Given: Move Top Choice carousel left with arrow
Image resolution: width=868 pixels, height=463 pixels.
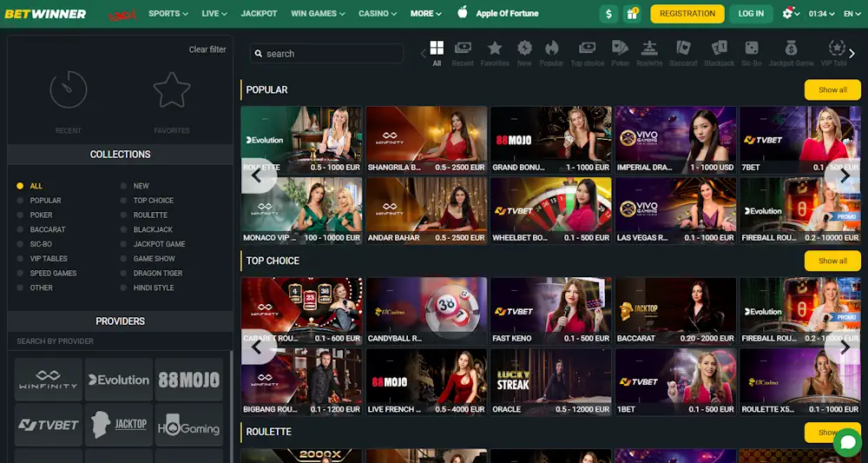Looking at the screenshot, I should [x=257, y=347].
